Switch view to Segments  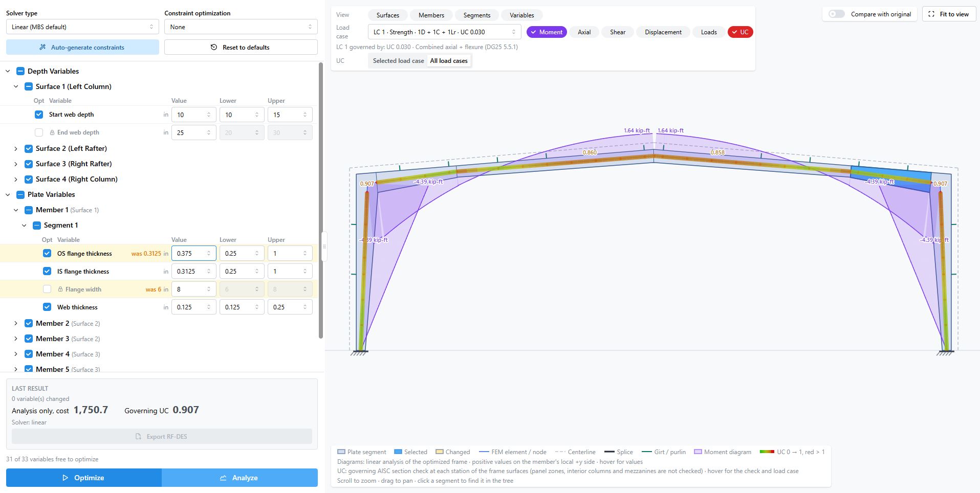[x=476, y=15]
